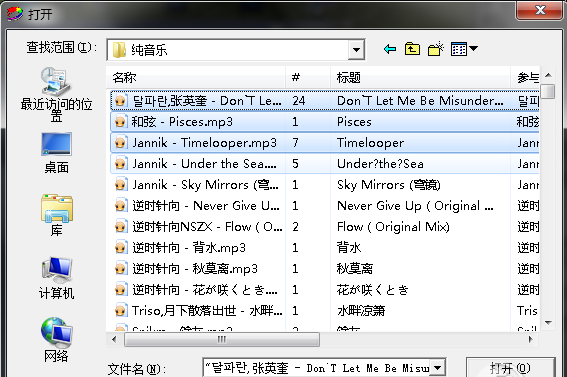Sort by the 名称 column header

pos(196,77)
